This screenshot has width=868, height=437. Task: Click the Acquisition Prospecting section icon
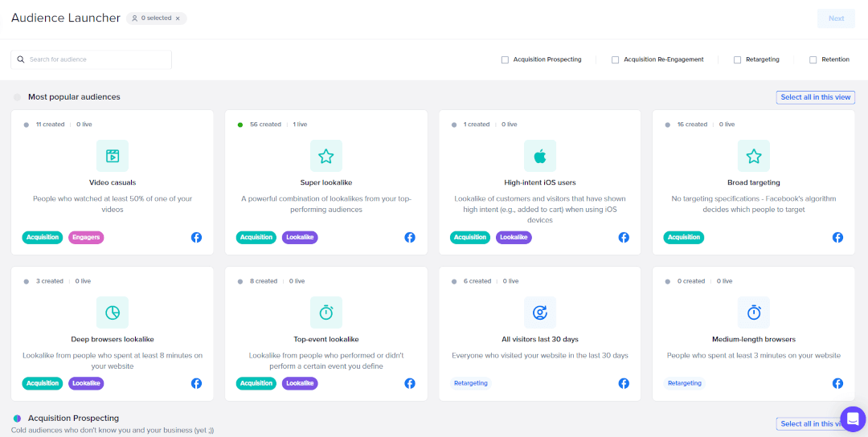[17, 419]
